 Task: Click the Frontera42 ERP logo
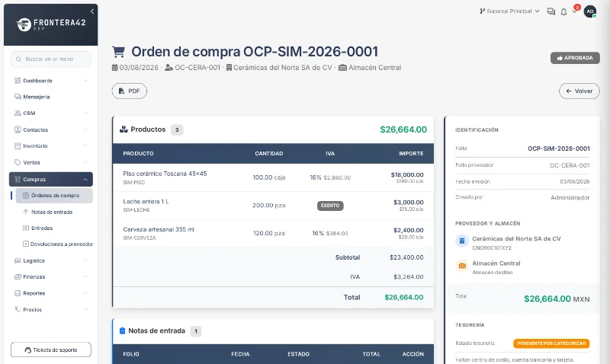point(51,24)
